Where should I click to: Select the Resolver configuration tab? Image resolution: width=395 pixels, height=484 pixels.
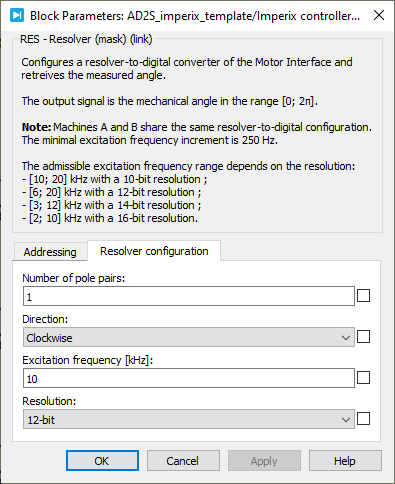(154, 251)
